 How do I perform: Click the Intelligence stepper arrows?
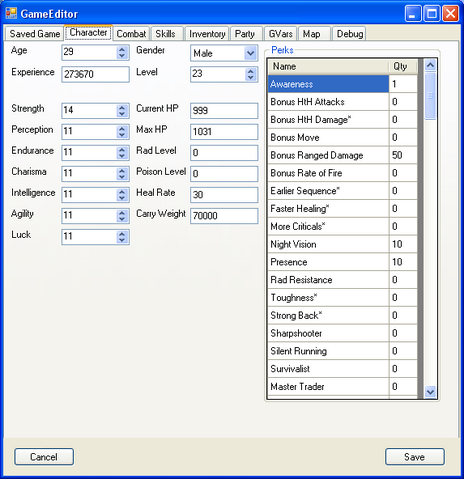coord(122,195)
